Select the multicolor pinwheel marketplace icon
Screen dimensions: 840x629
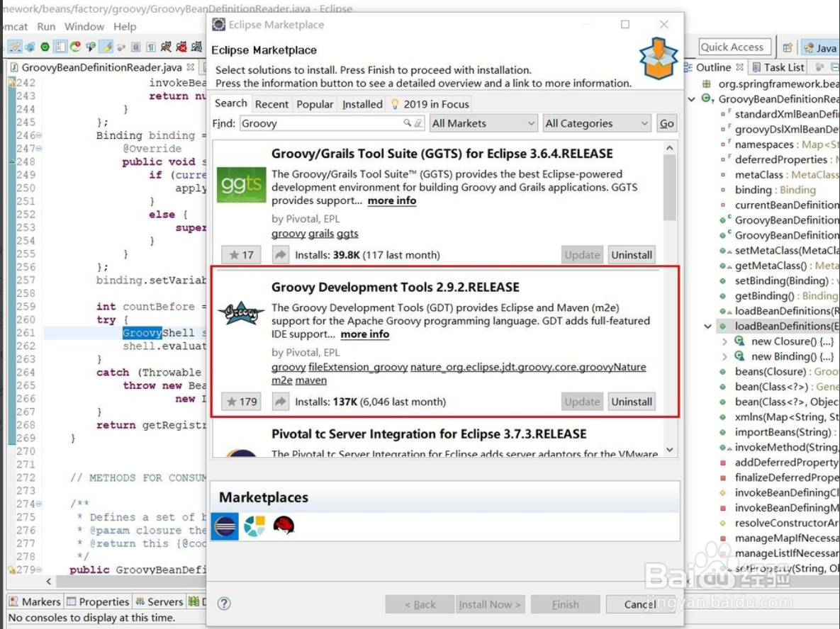254,526
